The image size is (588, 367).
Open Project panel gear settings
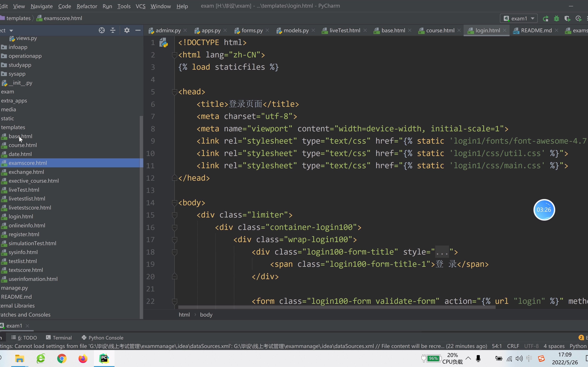(x=127, y=30)
